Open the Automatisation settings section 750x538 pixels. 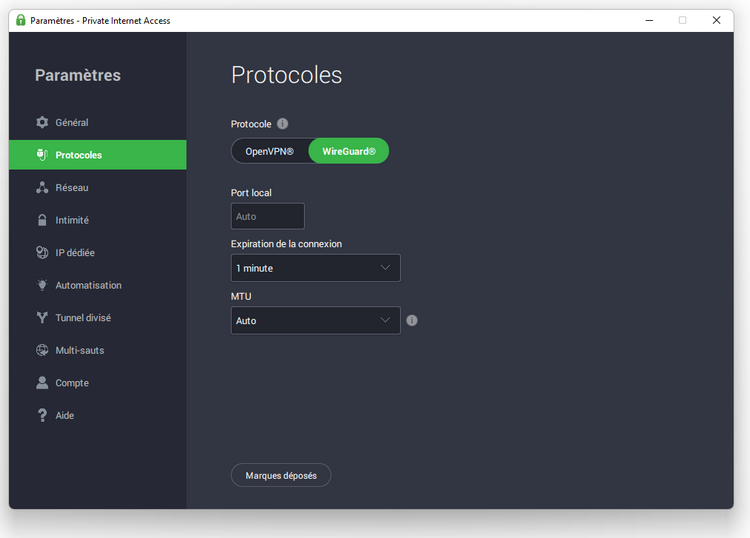[98, 285]
